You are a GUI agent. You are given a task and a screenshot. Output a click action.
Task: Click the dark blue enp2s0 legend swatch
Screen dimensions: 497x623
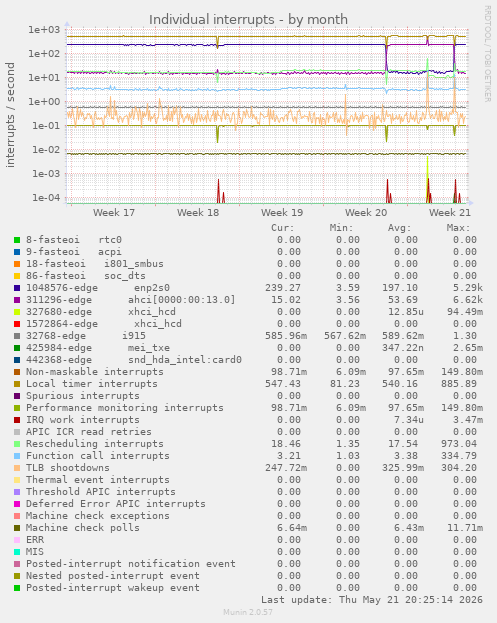(17, 288)
